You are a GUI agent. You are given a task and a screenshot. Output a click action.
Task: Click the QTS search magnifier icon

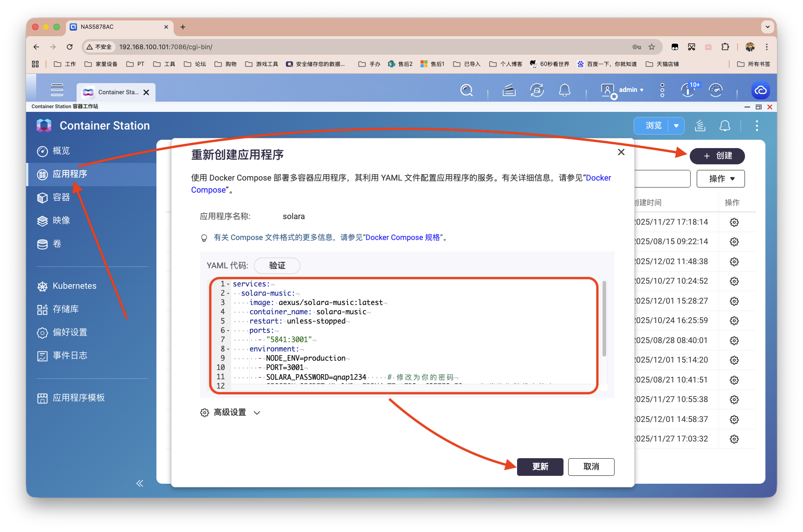pos(466,90)
